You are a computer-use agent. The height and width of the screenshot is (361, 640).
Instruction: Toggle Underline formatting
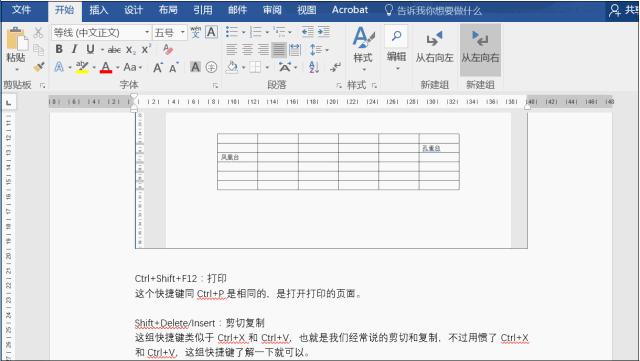(x=90, y=49)
